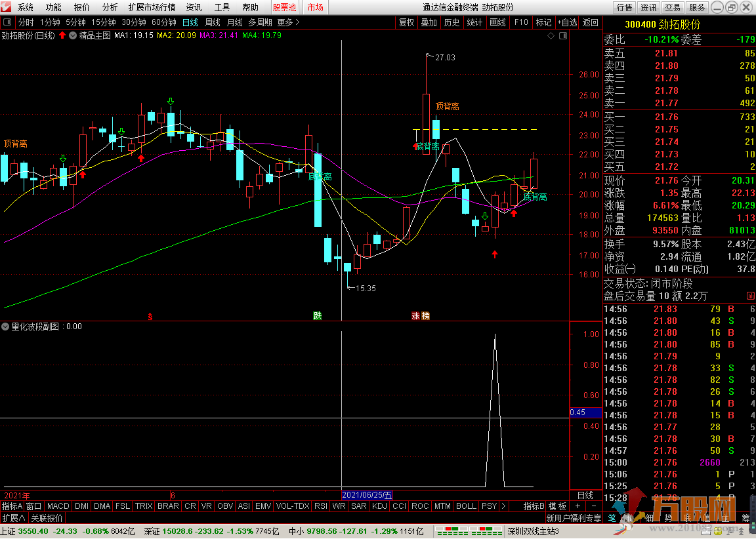Image resolution: width=756 pixels, height=539 pixels.
Task: Toggle the left sidebar panel icon
Action: tap(7, 22)
